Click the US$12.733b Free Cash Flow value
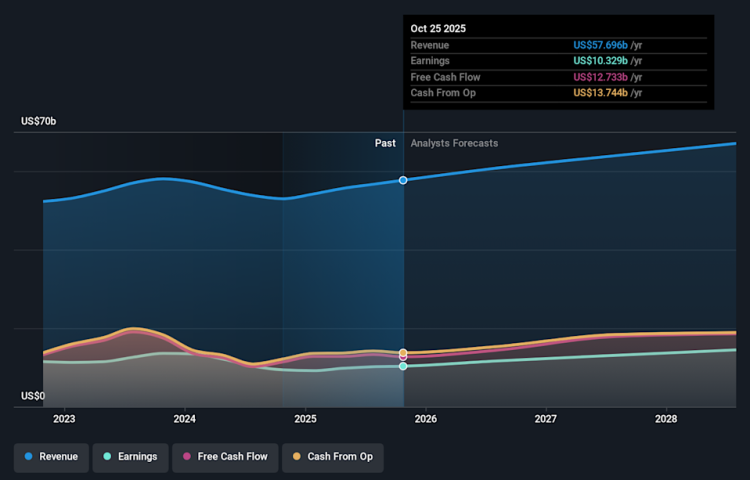The image size is (750, 480). coord(600,77)
